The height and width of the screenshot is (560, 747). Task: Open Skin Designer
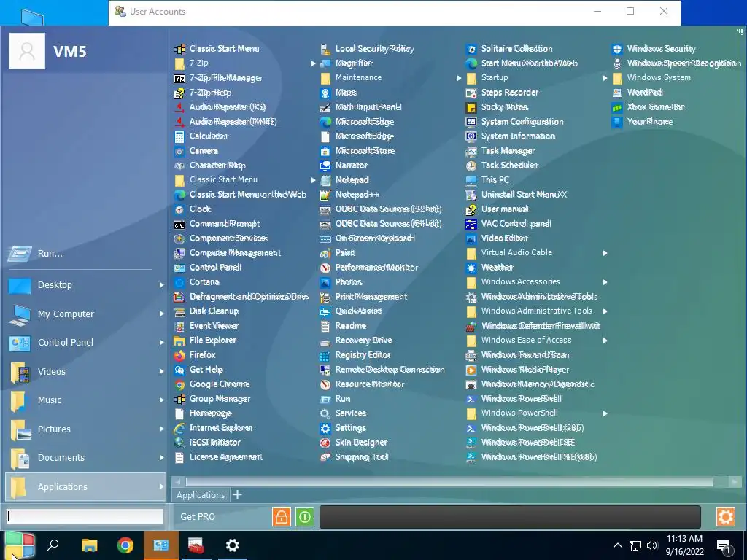(x=354, y=443)
